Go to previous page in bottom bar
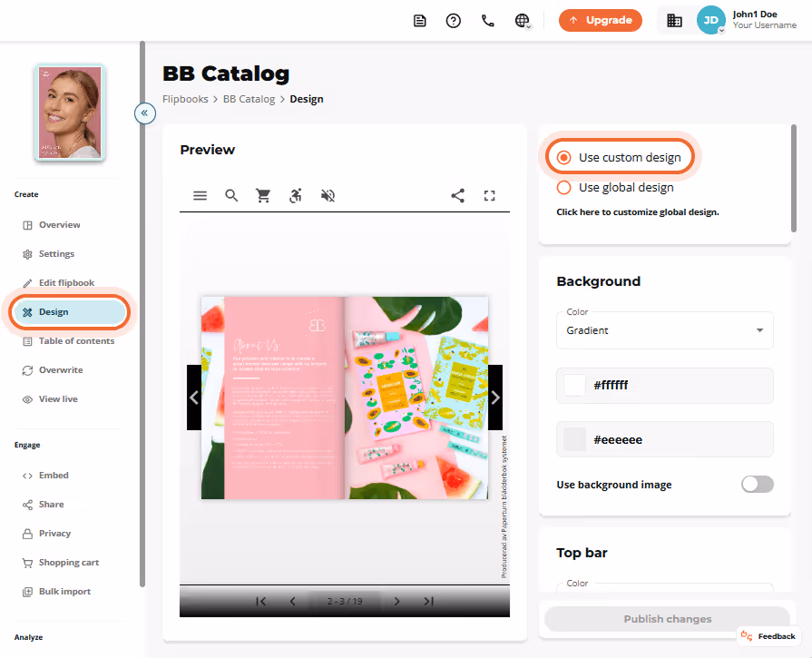812x658 pixels. (x=292, y=601)
